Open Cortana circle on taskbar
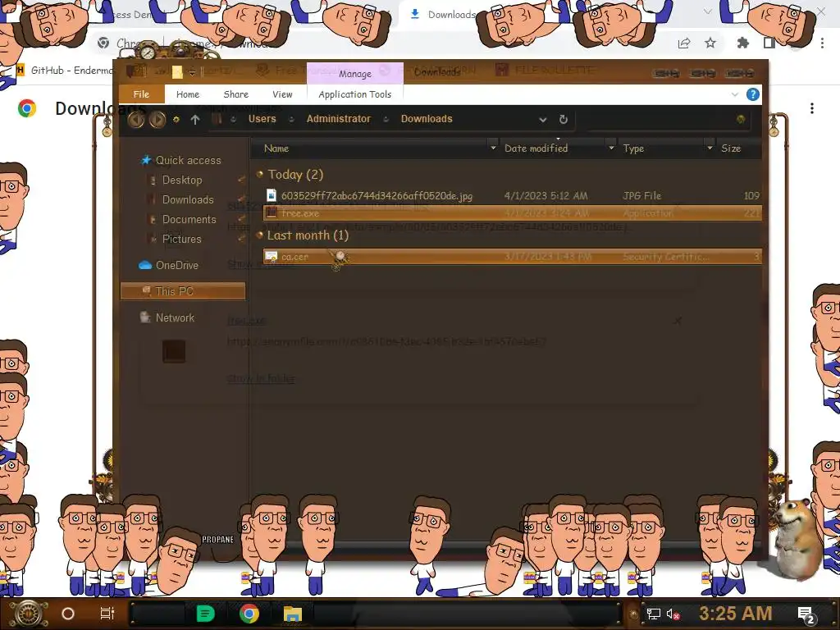The width and height of the screenshot is (840, 630). tap(68, 614)
